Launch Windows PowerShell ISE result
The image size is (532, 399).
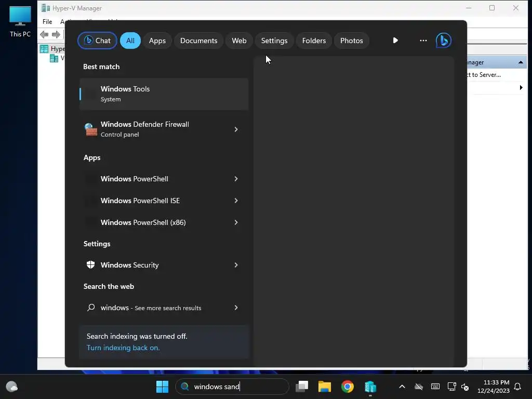[x=164, y=201]
